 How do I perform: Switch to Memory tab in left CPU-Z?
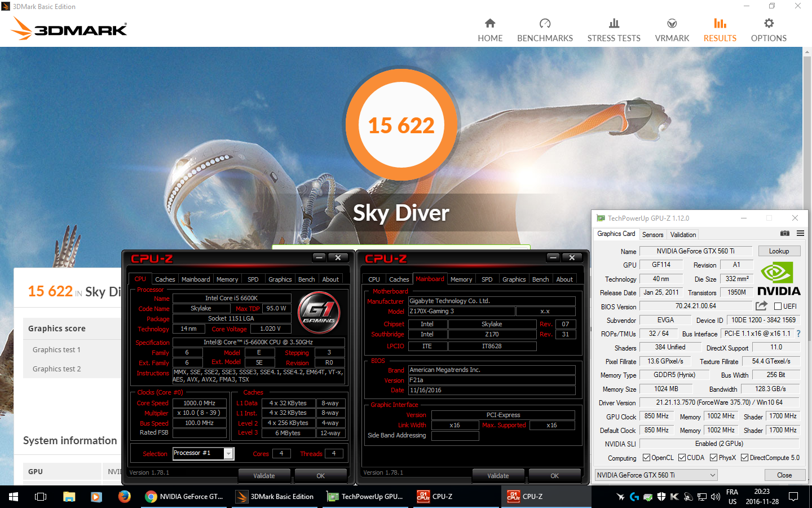pos(227,279)
